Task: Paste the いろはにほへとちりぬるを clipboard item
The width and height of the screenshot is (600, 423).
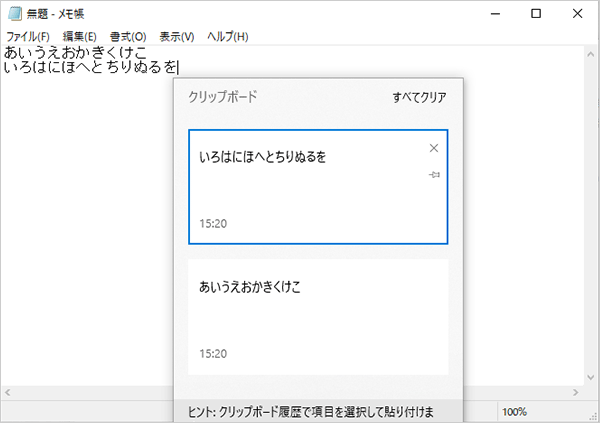Action: click(x=318, y=187)
